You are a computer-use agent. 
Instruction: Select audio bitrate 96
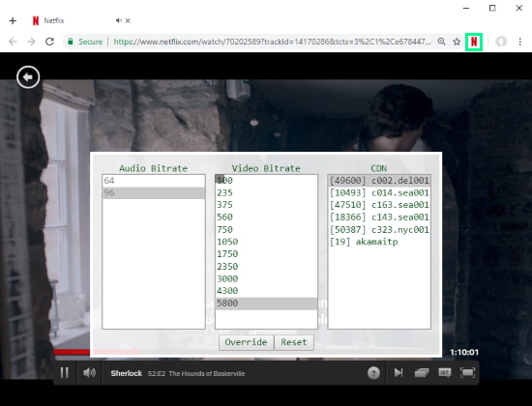click(154, 192)
